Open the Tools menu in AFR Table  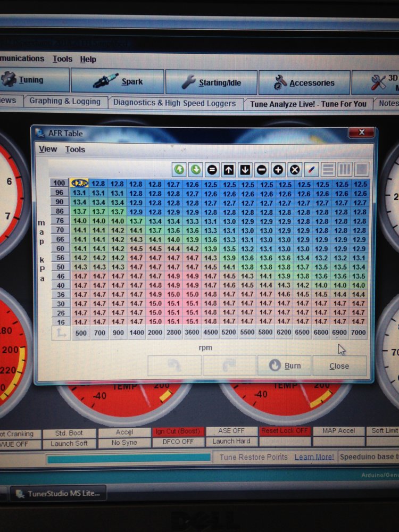click(75, 149)
